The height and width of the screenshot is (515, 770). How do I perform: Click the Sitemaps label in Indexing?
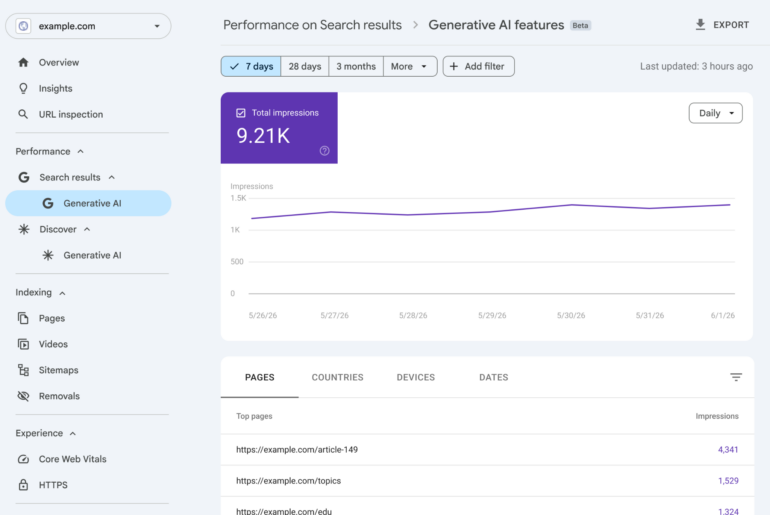(58, 370)
